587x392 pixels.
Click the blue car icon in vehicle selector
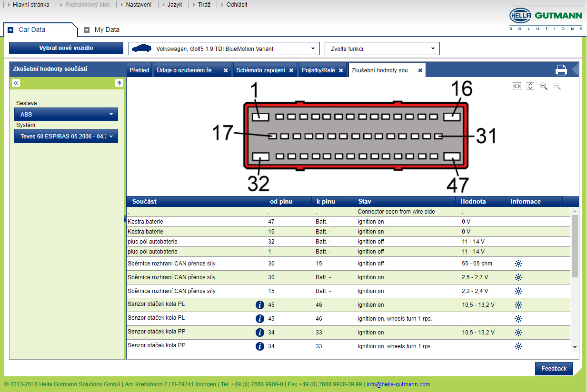141,49
